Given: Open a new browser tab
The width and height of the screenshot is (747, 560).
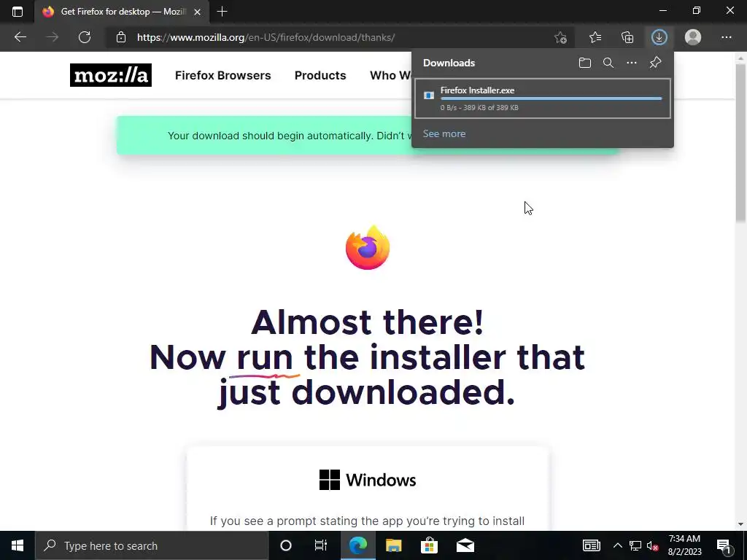Looking at the screenshot, I should click(x=222, y=12).
